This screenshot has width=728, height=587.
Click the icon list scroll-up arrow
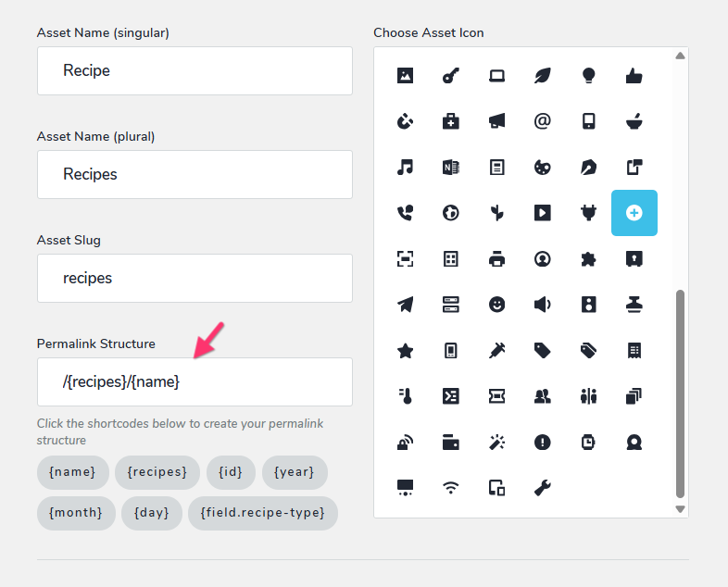click(x=680, y=56)
